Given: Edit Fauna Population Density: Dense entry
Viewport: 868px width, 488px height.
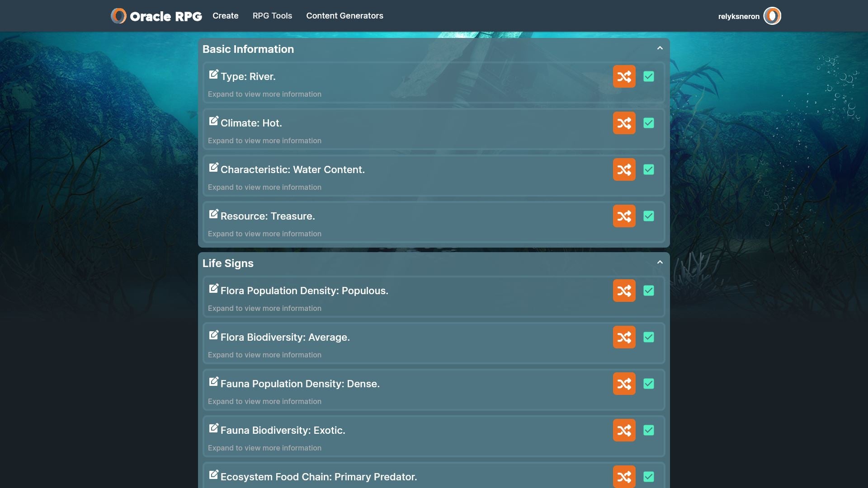Looking at the screenshot, I should (213, 382).
